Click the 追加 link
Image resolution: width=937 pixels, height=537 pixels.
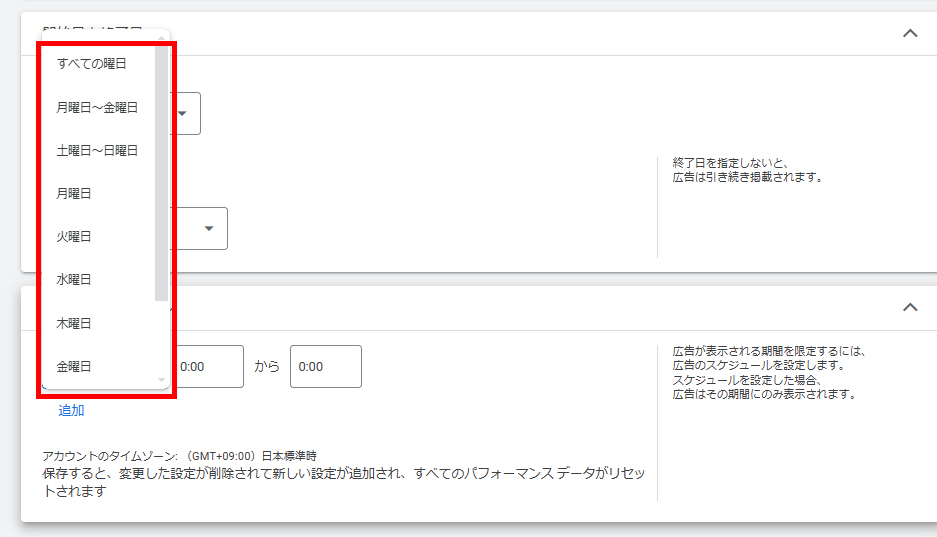[x=71, y=410]
